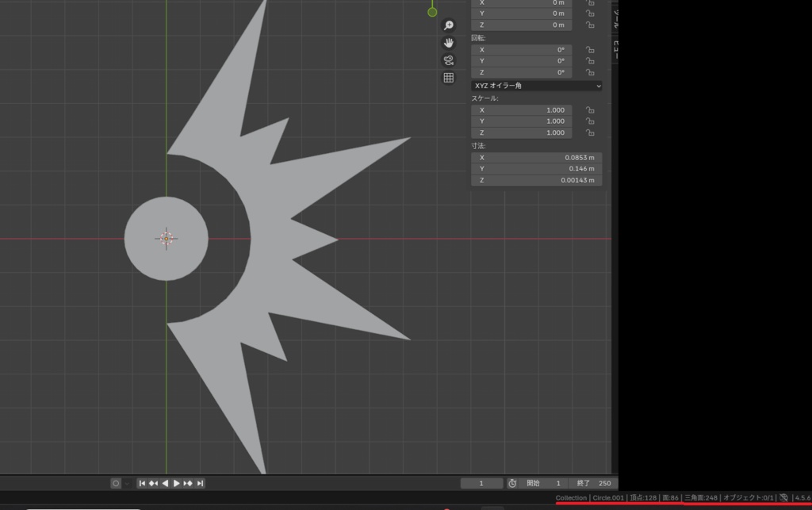Click the current frame field showing 1
Screen dimensions: 812x510
tap(481, 483)
